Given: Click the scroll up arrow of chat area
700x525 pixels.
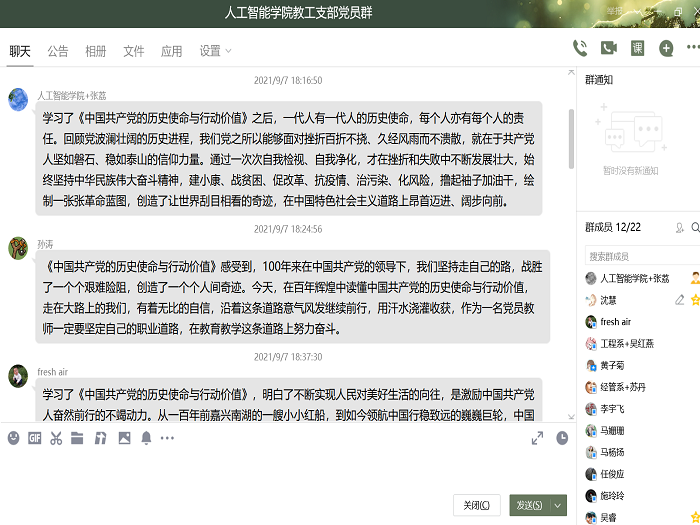Looking at the screenshot, I should pos(571,72).
